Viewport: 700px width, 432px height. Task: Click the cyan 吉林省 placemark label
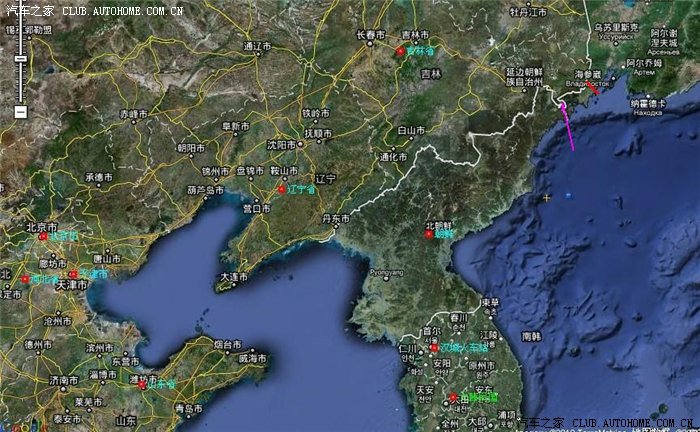pos(420,51)
